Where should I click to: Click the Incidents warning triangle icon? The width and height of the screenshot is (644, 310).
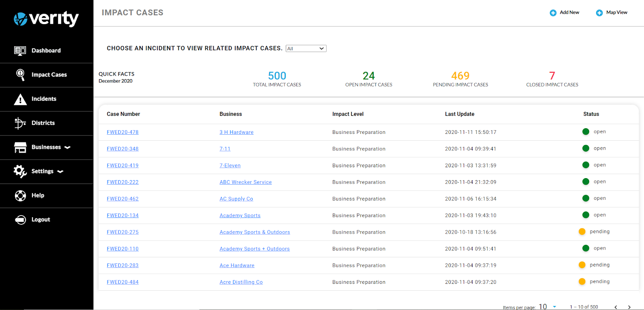point(20,99)
